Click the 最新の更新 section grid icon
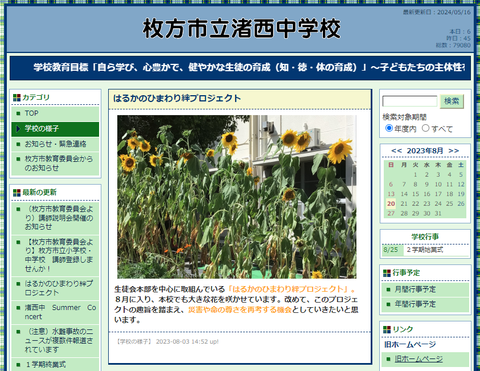This screenshot has height=371, width=480. pos(17,193)
